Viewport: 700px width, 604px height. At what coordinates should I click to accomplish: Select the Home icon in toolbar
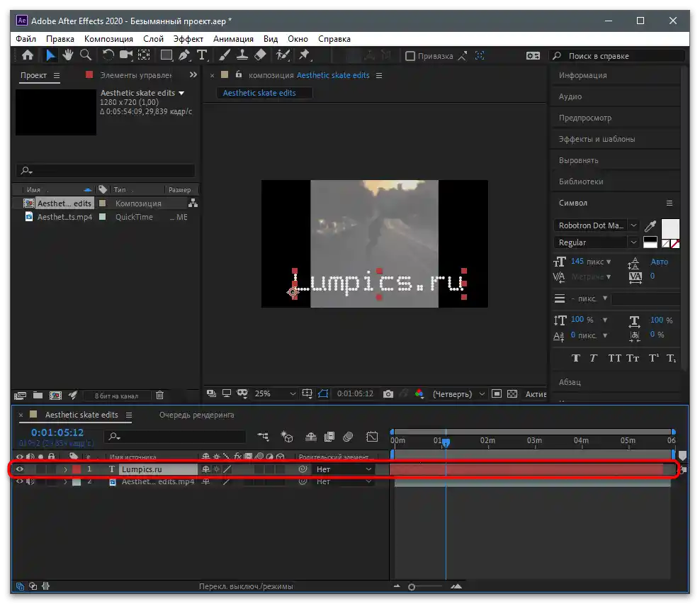pyautogui.click(x=28, y=55)
